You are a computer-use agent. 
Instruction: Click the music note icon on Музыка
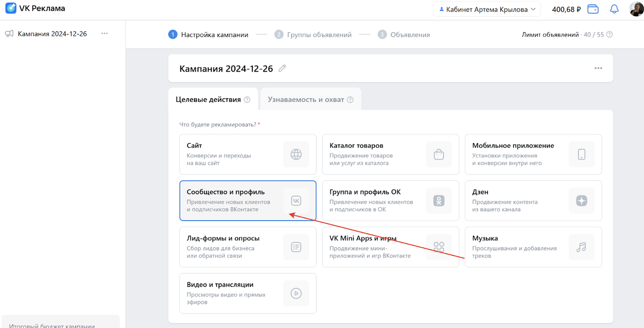coord(582,247)
